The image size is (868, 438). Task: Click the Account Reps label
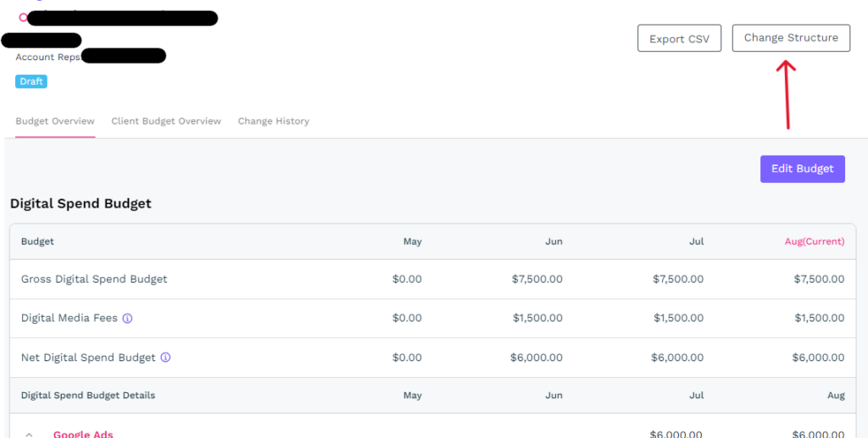[47, 57]
